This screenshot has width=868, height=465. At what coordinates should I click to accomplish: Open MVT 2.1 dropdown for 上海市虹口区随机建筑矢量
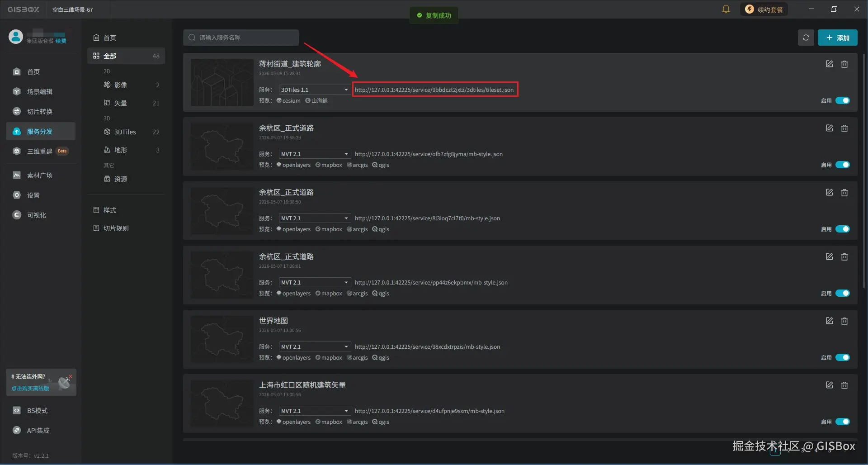pyautogui.click(x=315, y=411)
